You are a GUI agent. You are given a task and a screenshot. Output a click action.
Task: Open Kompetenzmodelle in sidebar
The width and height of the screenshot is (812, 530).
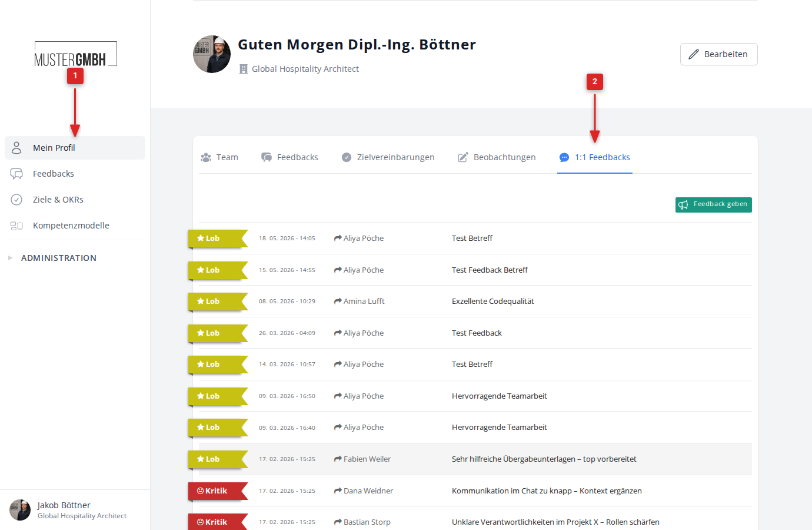pos(75,226)
